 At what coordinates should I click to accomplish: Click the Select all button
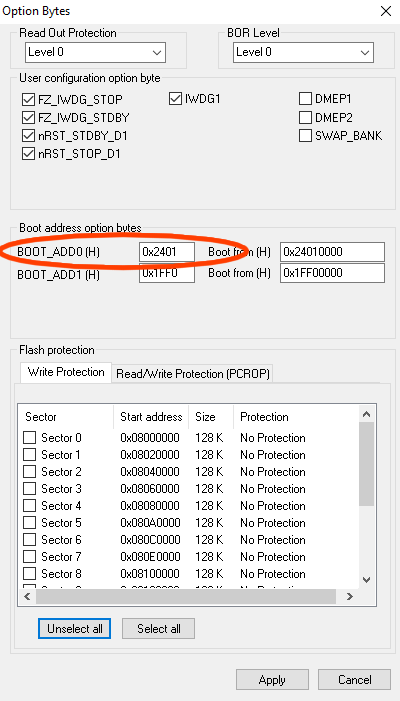click(x=159, y=629)
